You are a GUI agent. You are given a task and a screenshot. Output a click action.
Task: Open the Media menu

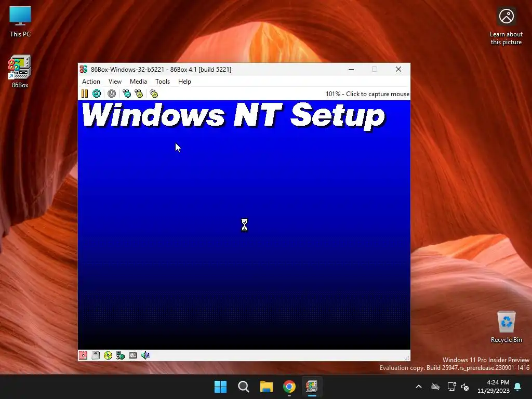click(x=138, y=82)
